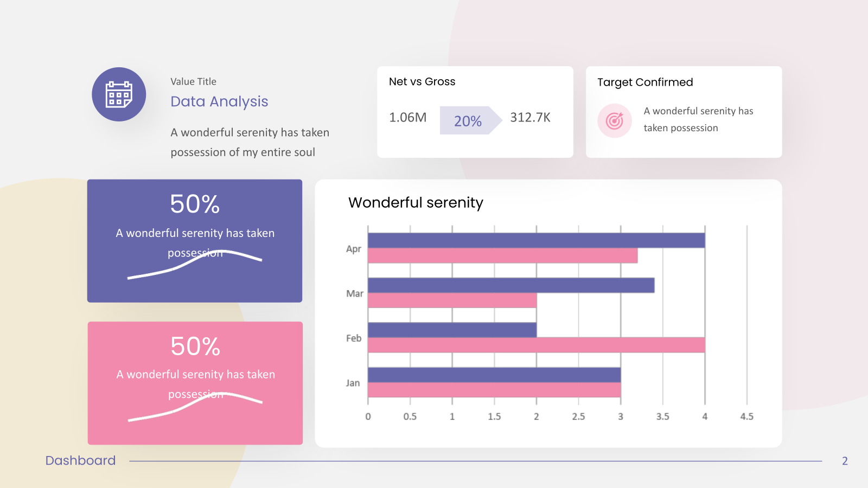Click the 'Dashboard' footer label
This screenshot has height=488, width=868.
(80, 460)
